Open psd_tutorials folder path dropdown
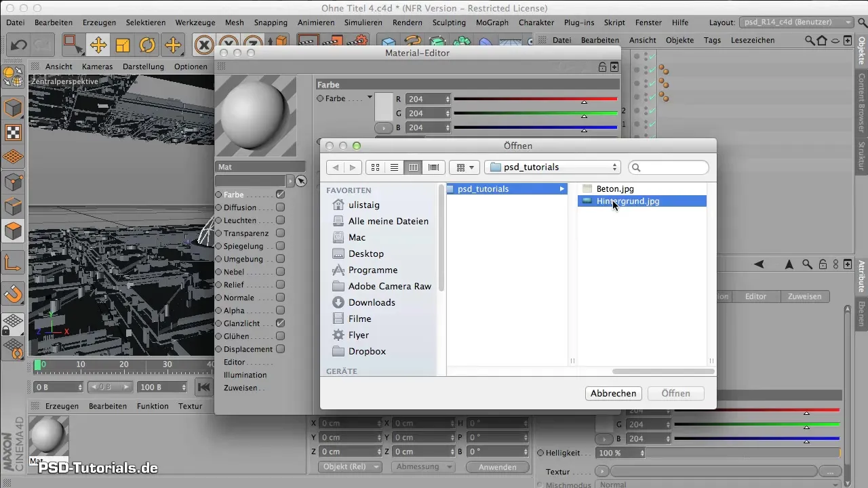The width and height of the screenshot is (868, 488). (x=553, y=167)
